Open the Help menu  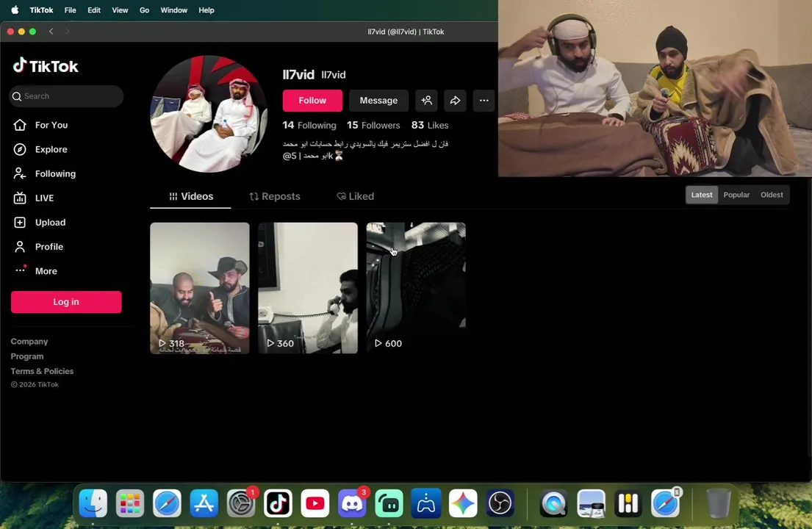tap(206, 10)
